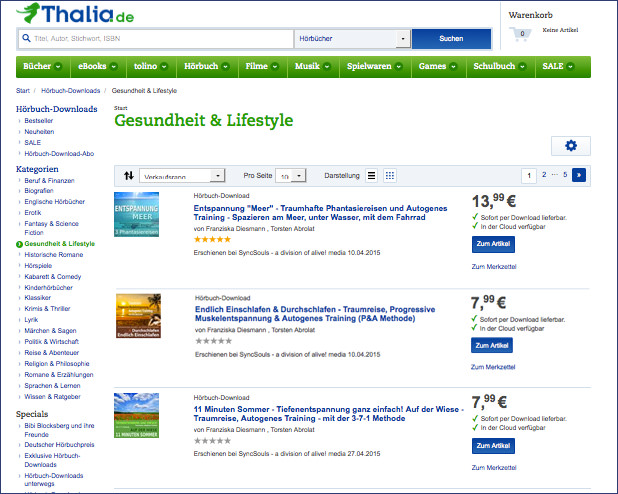This screenshot has height=494, width=618.
Task: Open Hörbuch-Download-Abo sidebar link
Action: pos(59,154)
